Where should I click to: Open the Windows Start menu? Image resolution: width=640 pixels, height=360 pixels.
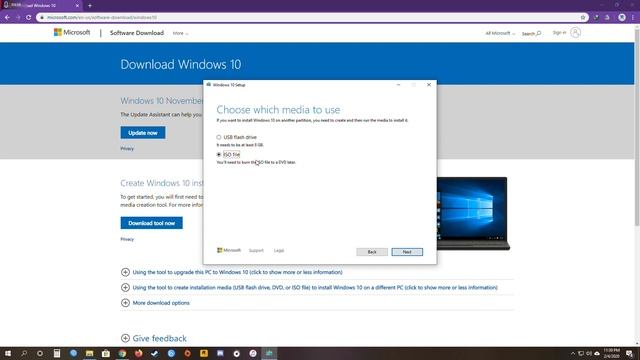(x=8, y=353)
